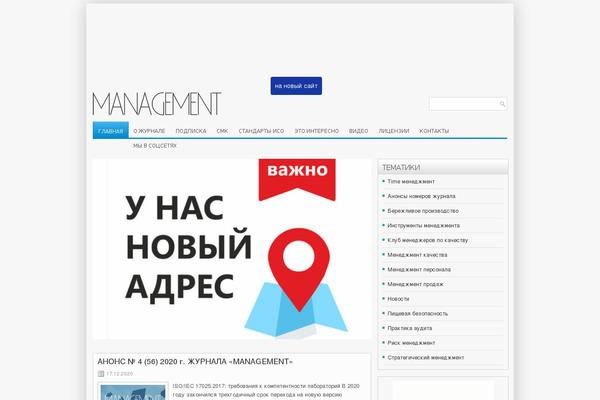Open the Пищевая безопасность topic
Image resolution: width=600 pixels, height=400 pixels.
coord(417,313)
